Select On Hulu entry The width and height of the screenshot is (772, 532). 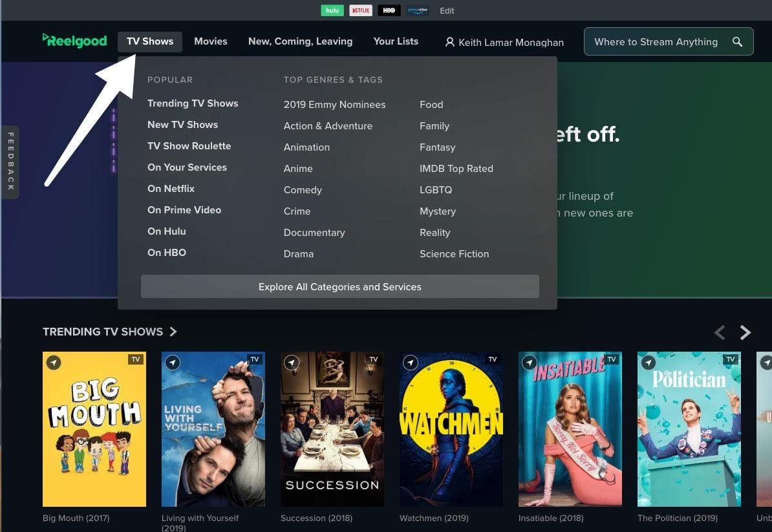click(166, 231)
